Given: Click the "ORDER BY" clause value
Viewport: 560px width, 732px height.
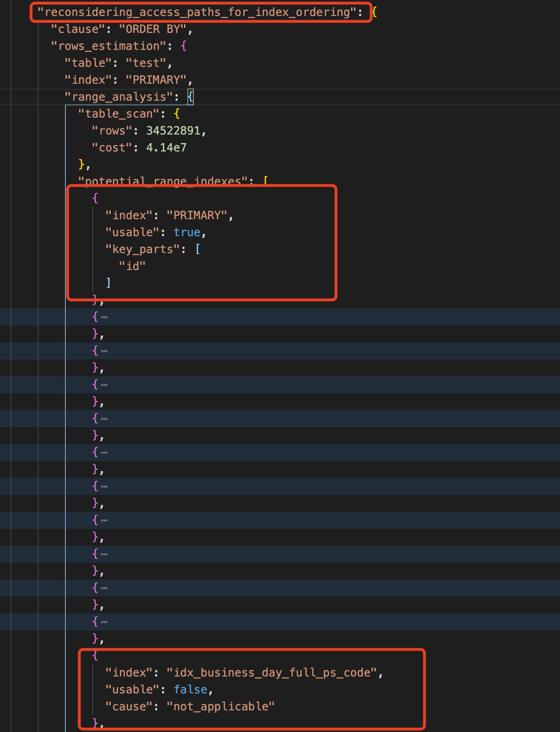Looking at the screenshot, I should pos(153,29).
